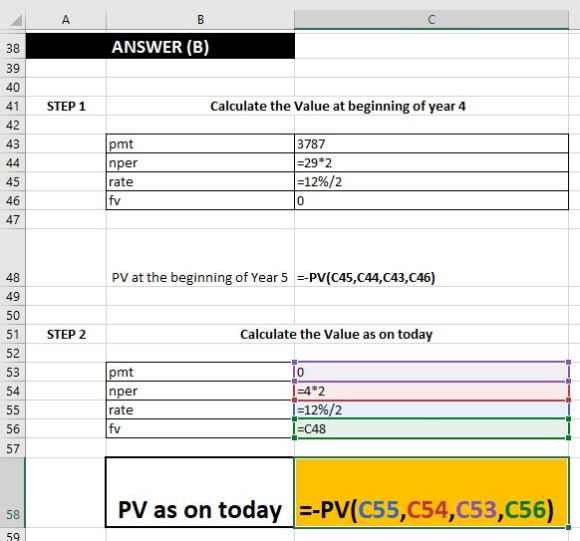The width and height of the screenshot is (580, 541).
Task: Select the fv cell in row 46
Action: tap(431, 200)
